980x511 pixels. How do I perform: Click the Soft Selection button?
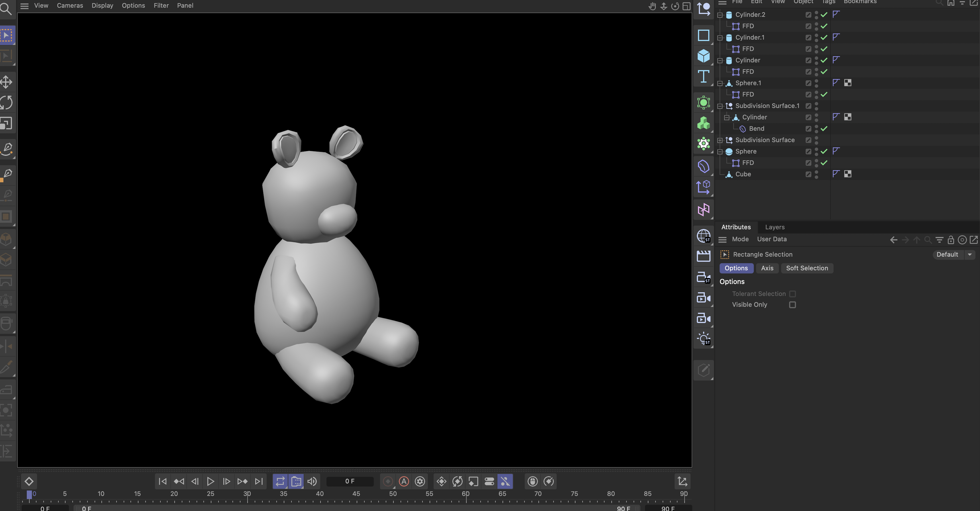pos(807,268)
